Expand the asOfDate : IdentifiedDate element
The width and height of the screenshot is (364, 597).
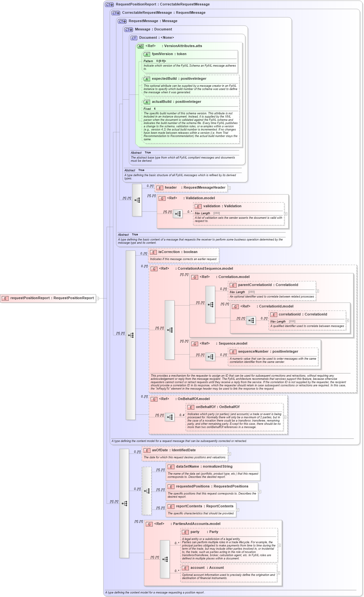[230, 454]
